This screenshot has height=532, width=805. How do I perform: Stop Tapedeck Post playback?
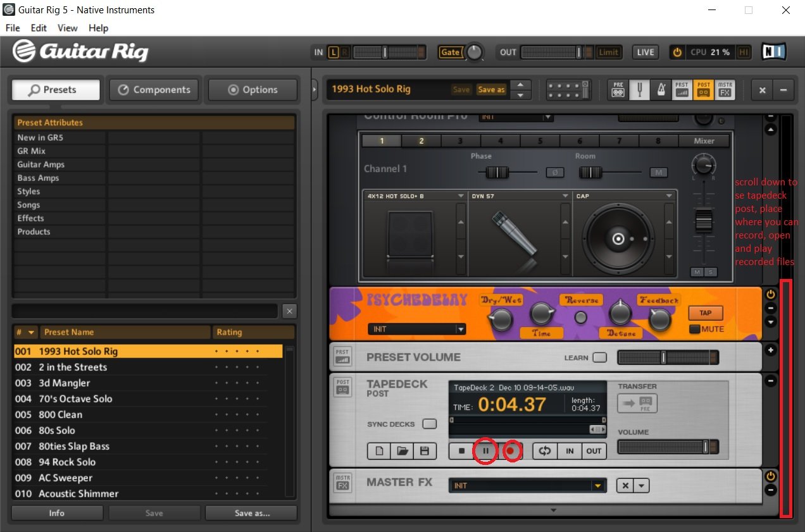pos(461,451)
